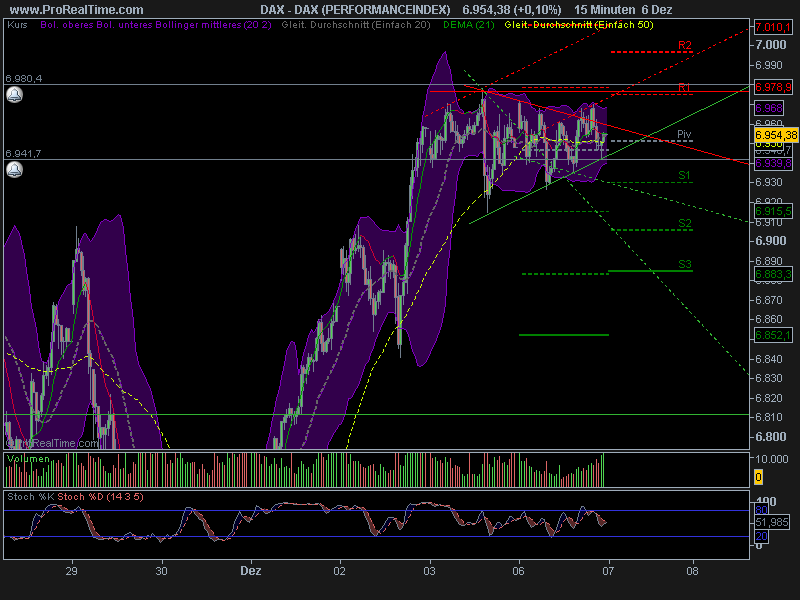The height and width of the screenshot is (600, 800).
Task: Click the 6.980,4 horizontal line label
Action: click(x=23, y=79)
